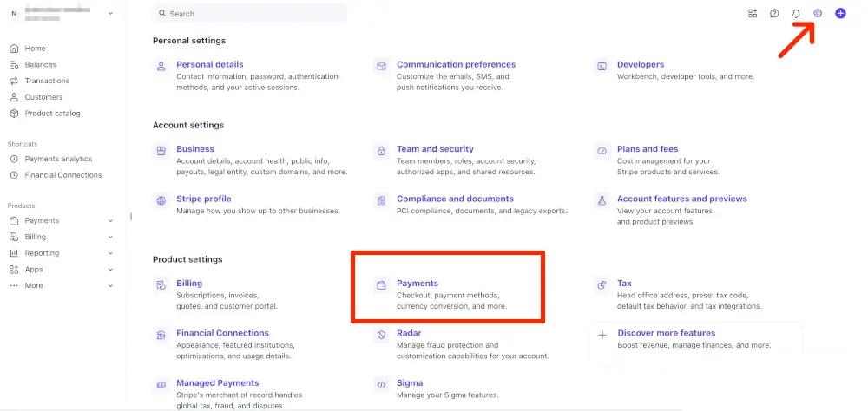Screen dimensions: 868x411
Task: Open Tax settings link
Action: 624,284
